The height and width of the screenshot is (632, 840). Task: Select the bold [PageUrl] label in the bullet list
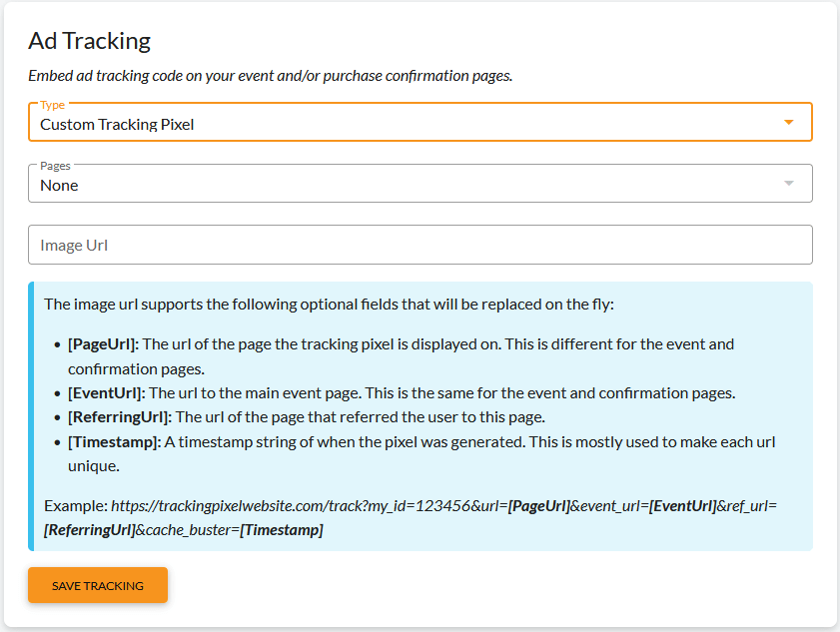tap(104, 343)
